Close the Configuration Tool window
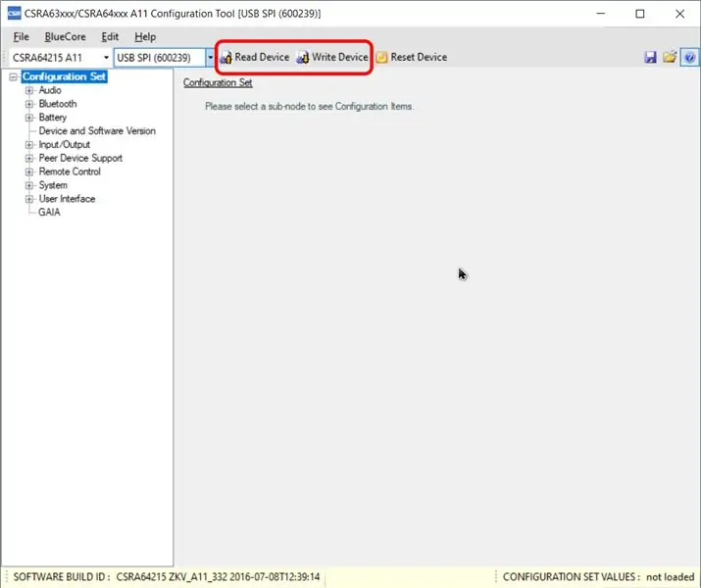701x588 pixels. 680,14
